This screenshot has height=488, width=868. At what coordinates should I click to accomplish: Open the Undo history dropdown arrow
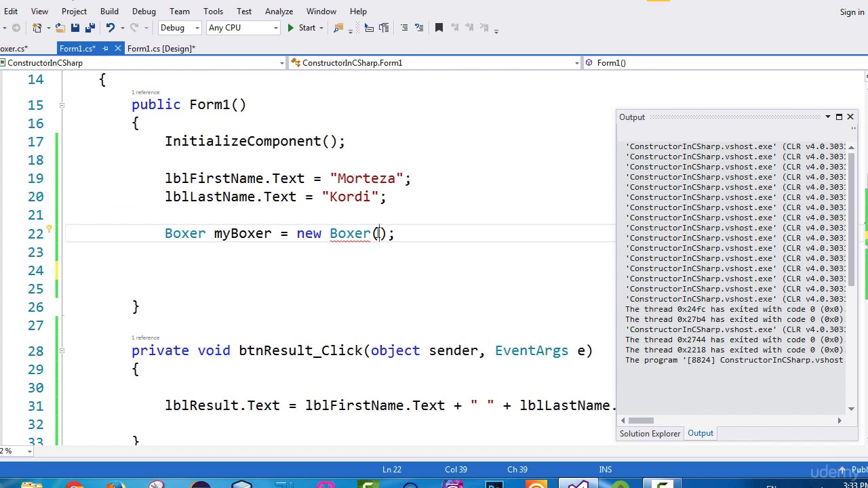[x=121, y=28]
